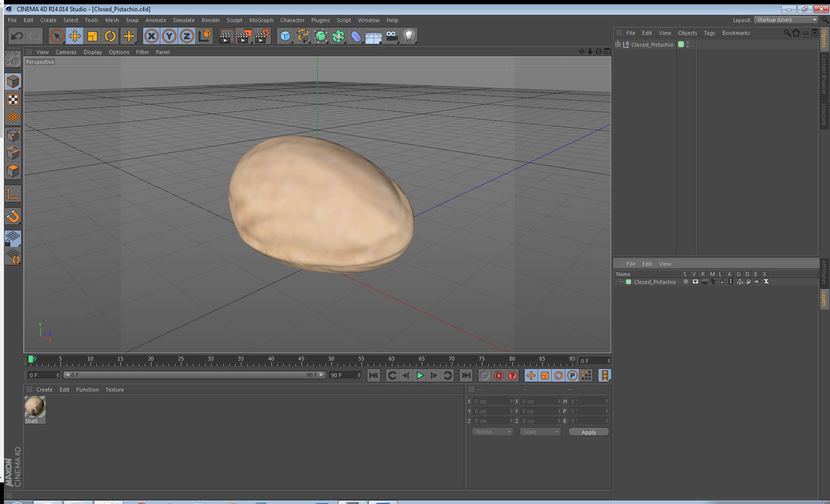Toggle locked workplane icon
The width and height of the screenshot is (830, 504).
point(13,238)
